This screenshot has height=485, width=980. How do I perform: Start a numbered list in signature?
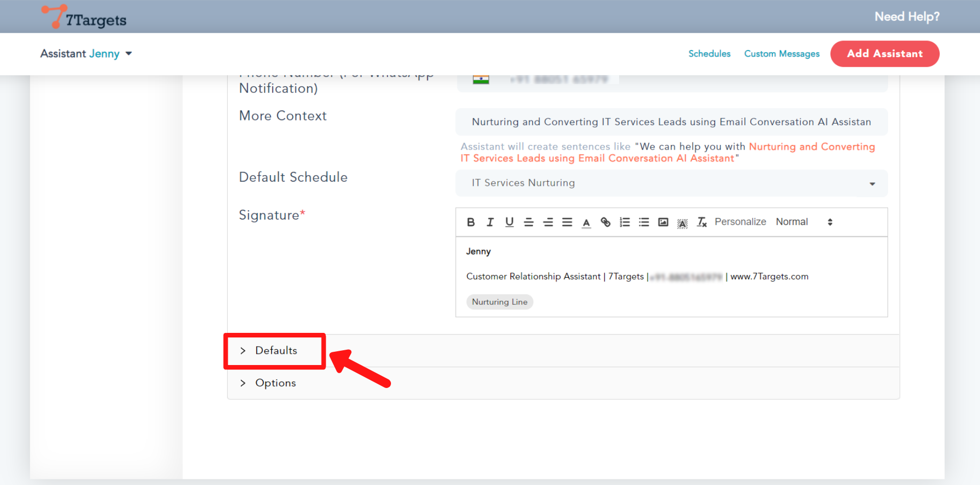(625, 222)
